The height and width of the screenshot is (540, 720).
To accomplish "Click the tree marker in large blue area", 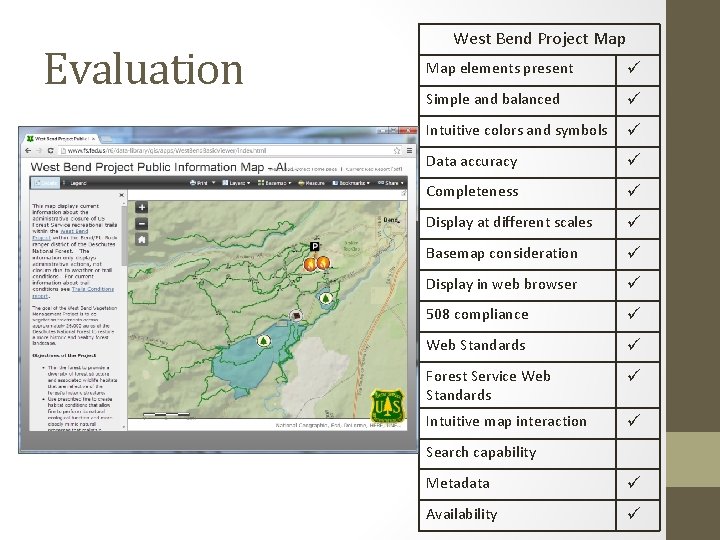I will [x=263, y=341].
